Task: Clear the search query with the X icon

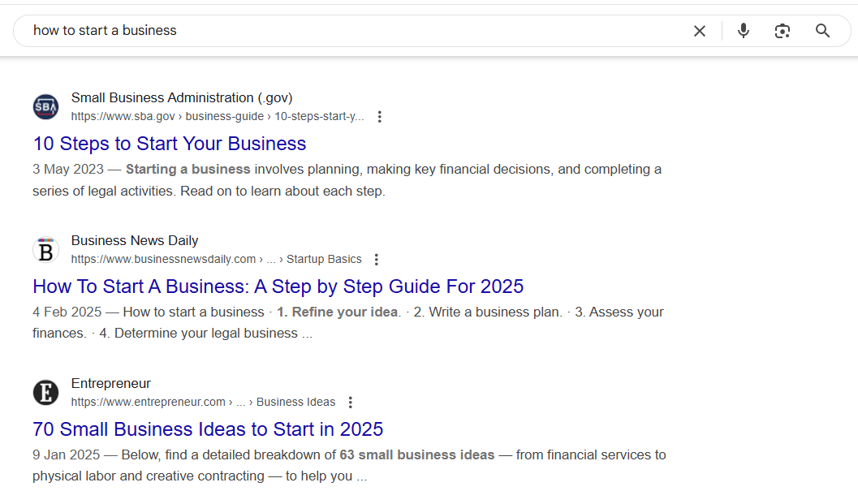Action: tap(700, 30)
